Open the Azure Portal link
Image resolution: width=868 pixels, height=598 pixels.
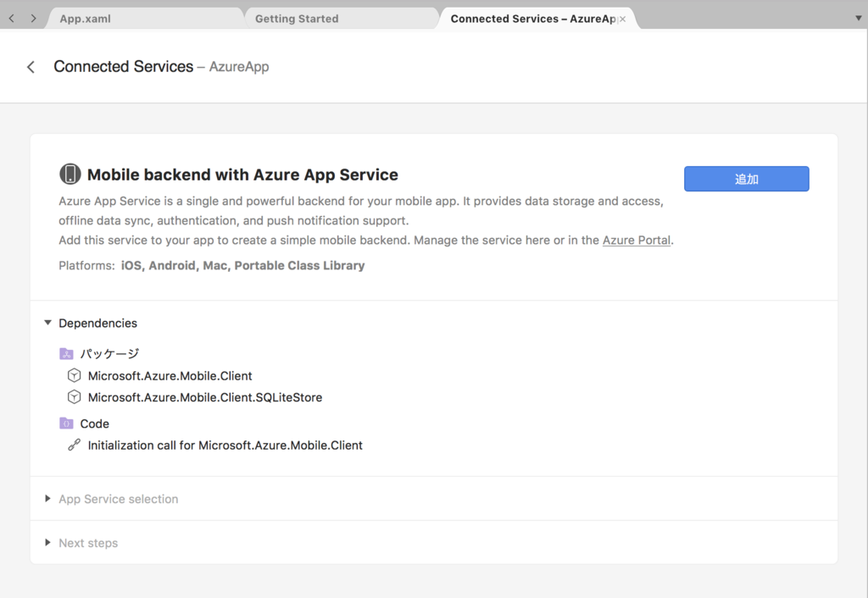[x=636, y=240]
